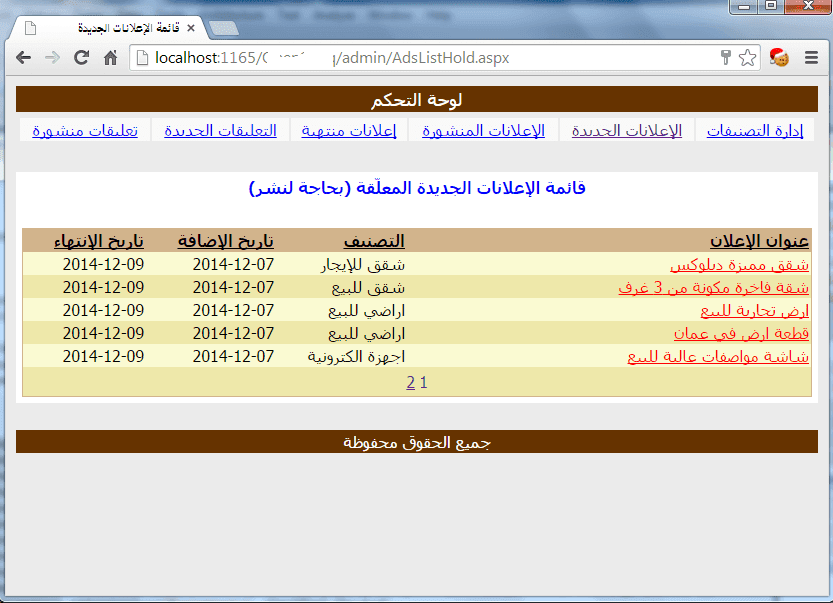The height and width of the screenshot is (603, 833).
Task: Close the قائمة الإعلانات الجديدة tab
Action: 191,28
